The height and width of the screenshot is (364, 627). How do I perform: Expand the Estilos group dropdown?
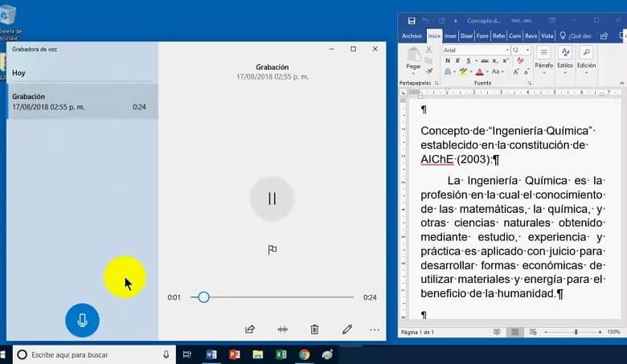coord(565,61)
